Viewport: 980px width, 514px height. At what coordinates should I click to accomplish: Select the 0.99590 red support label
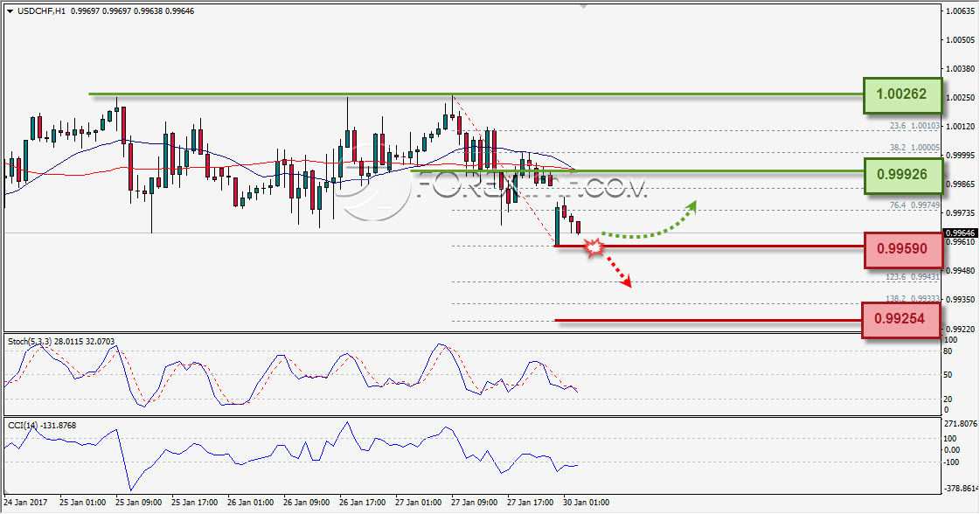click(902, 249)
